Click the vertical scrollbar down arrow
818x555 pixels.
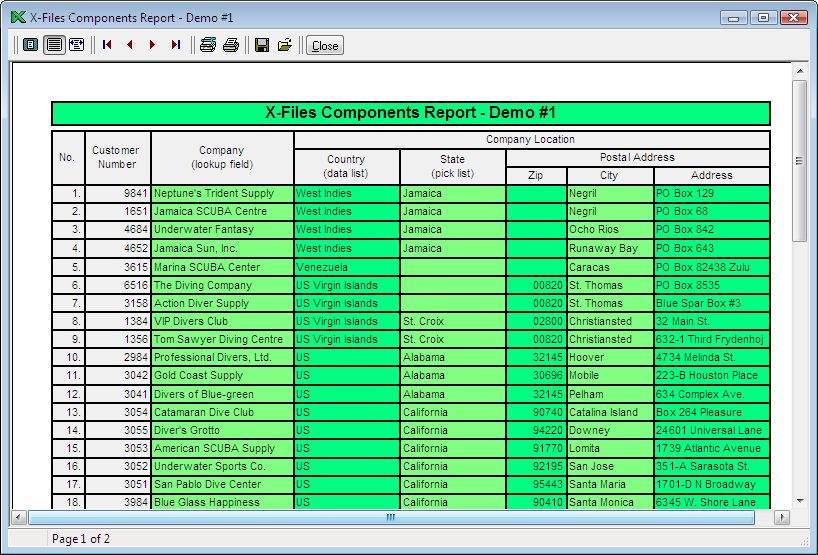[799, 500]
